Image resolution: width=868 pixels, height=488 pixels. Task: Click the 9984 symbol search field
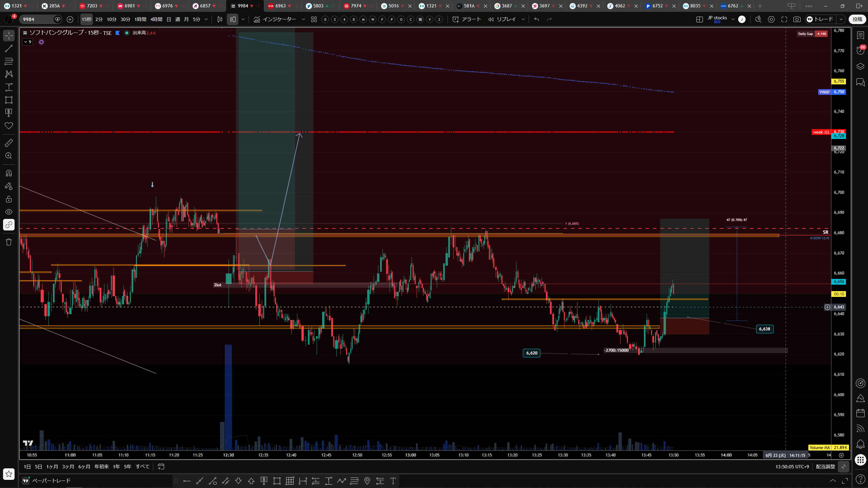click(x=37, y=19)
